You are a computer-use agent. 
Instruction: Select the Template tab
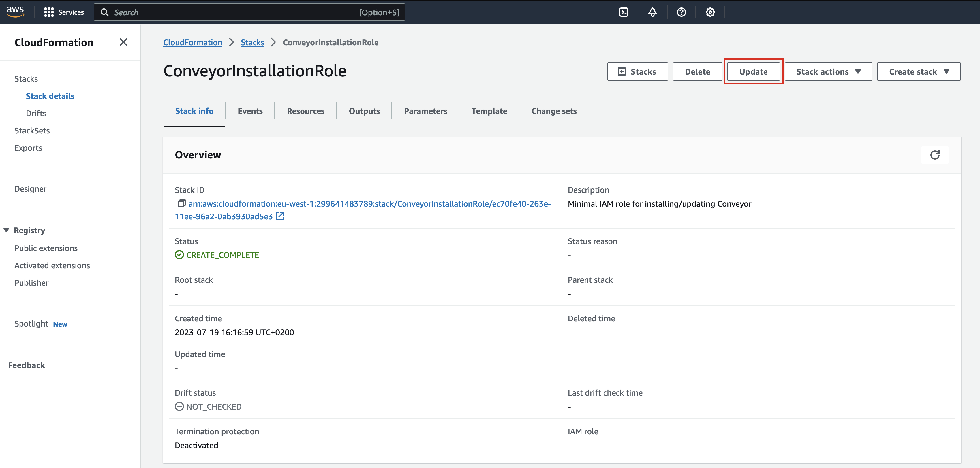pyautogui.click(x=489, y=111)
